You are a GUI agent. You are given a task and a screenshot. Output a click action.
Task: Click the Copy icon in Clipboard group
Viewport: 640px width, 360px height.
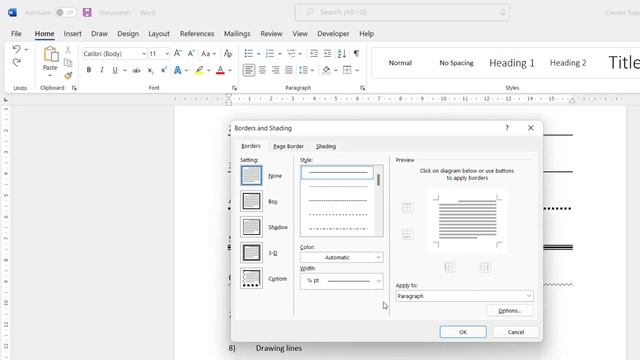(x=68, y=62)
